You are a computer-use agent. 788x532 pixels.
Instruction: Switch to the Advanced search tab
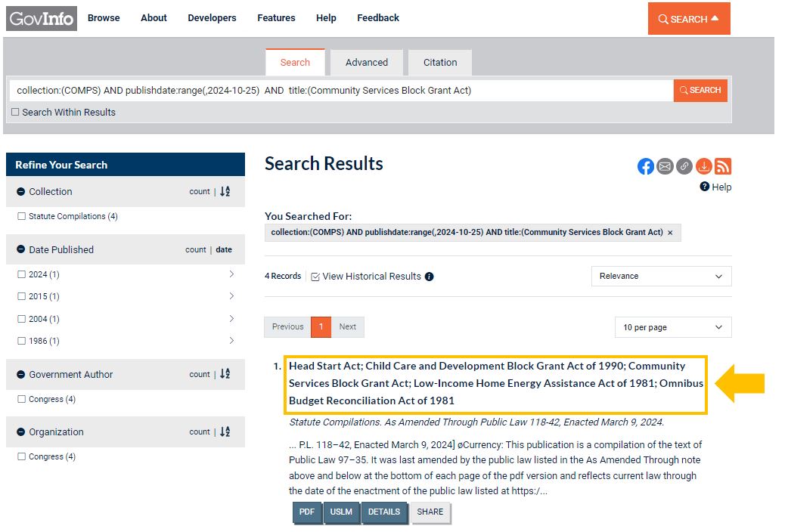(x=367, y=63)
